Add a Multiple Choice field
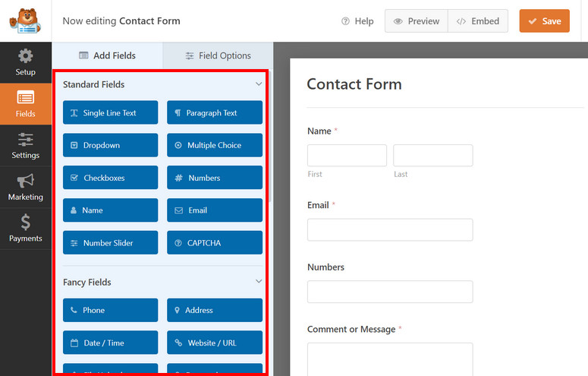This screenshot has height=376, width=588. point(215,145)
